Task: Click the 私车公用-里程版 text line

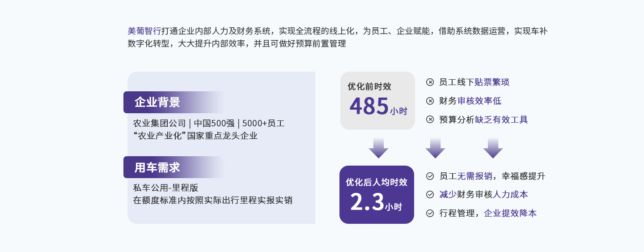Action: tap(165, 188)
